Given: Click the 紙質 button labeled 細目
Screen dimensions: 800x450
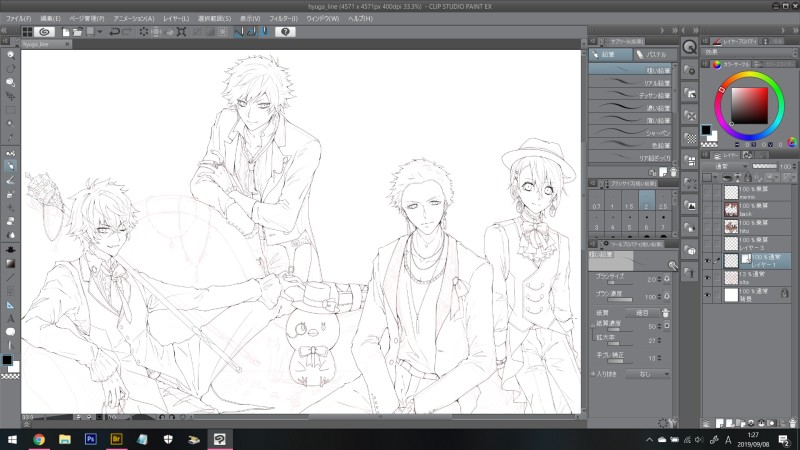Looking at the screenshot, I should (x=642, y=312).
